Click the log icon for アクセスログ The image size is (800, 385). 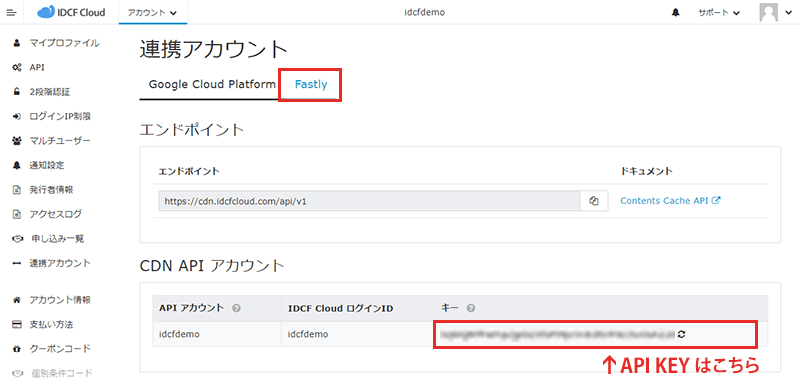click(x=17, y=214)
